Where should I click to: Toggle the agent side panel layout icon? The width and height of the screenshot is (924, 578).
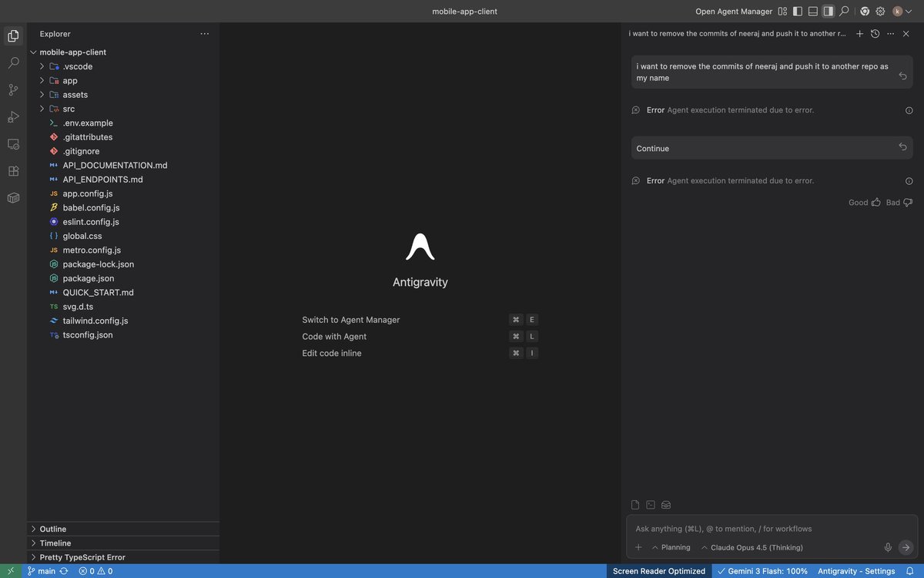829,12
